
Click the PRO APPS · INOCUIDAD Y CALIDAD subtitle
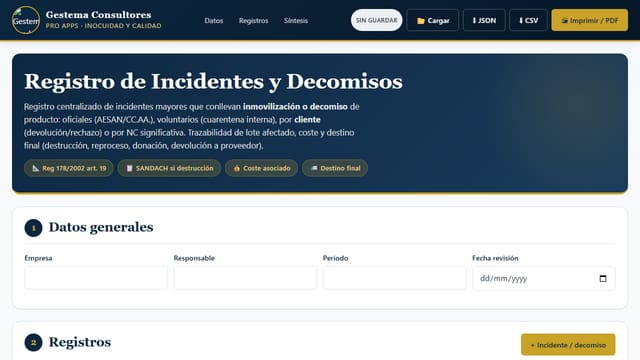coord(103,26)
